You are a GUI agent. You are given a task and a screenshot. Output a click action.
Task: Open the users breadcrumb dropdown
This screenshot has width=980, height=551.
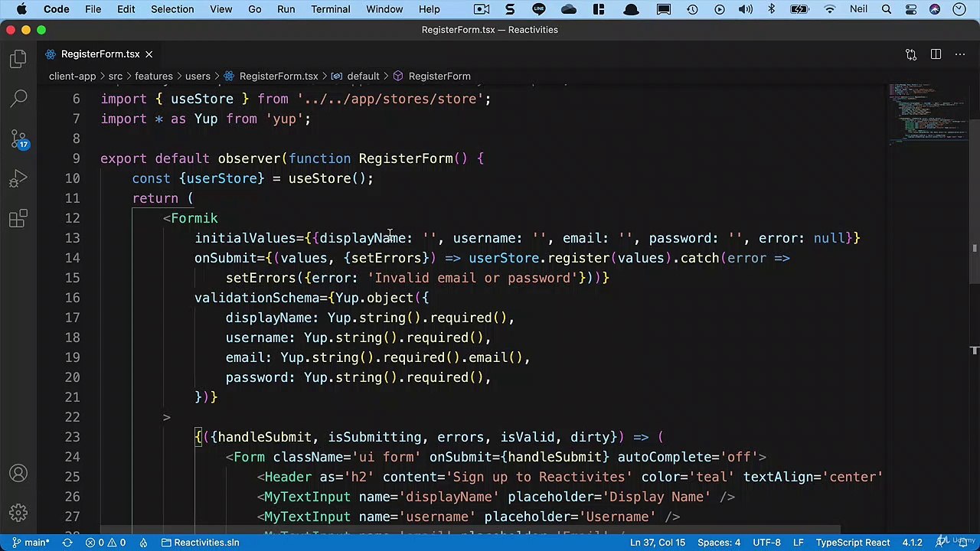click(198, 77)
